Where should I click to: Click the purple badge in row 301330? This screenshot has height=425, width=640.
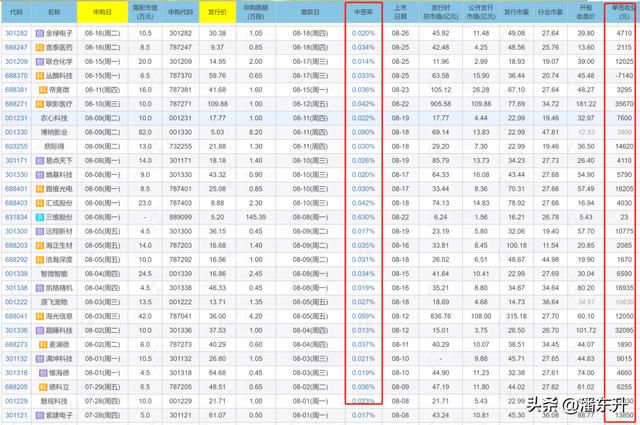(40, 175)
